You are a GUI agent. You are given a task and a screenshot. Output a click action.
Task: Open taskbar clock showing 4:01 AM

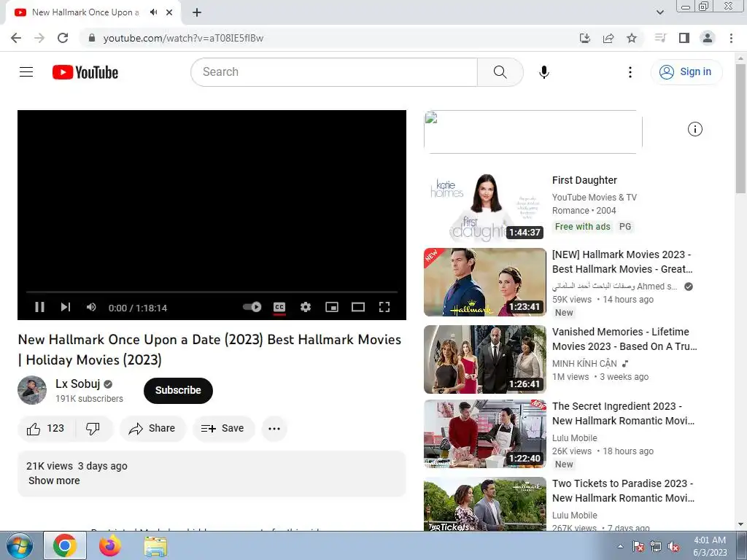click(710, 546)
